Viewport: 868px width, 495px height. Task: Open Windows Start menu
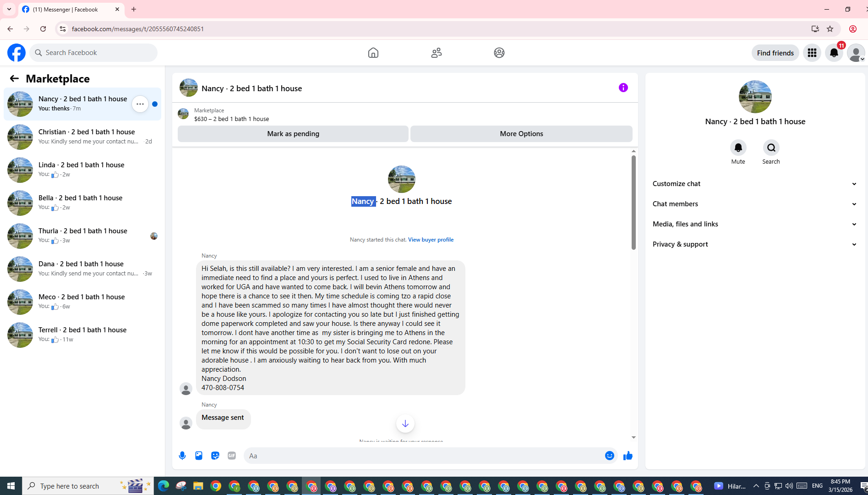pyautogui.click(x=11, y=486)
